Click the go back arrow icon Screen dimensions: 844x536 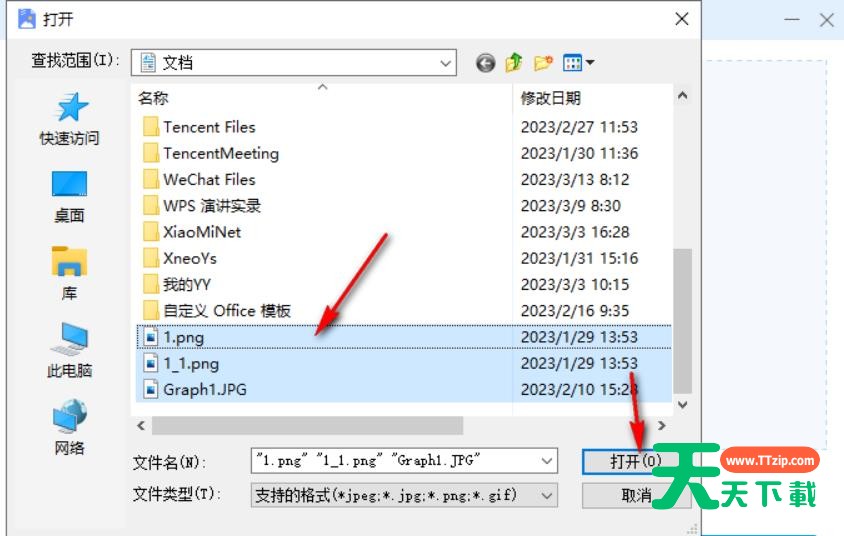(x=486, y=63)
